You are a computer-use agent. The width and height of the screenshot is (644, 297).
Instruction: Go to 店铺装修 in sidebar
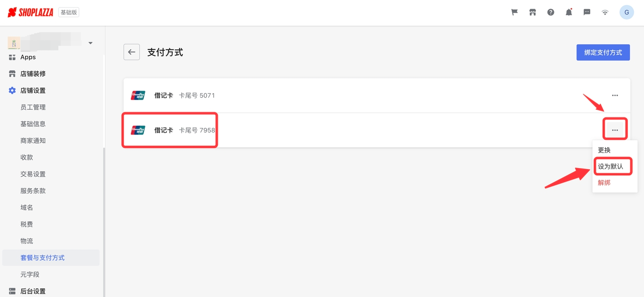click(x=33, y=73)
